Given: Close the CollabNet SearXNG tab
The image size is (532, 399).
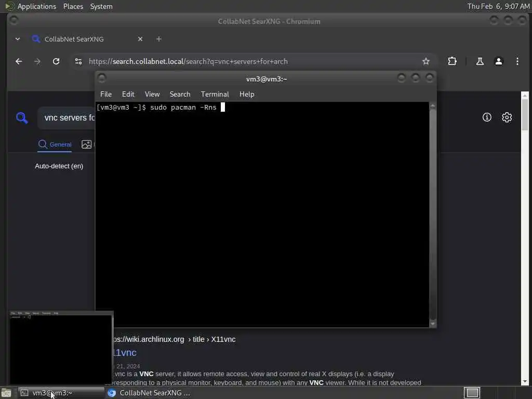Looking at the screenshot, I should pyautogui.click(x=140, y=39).
